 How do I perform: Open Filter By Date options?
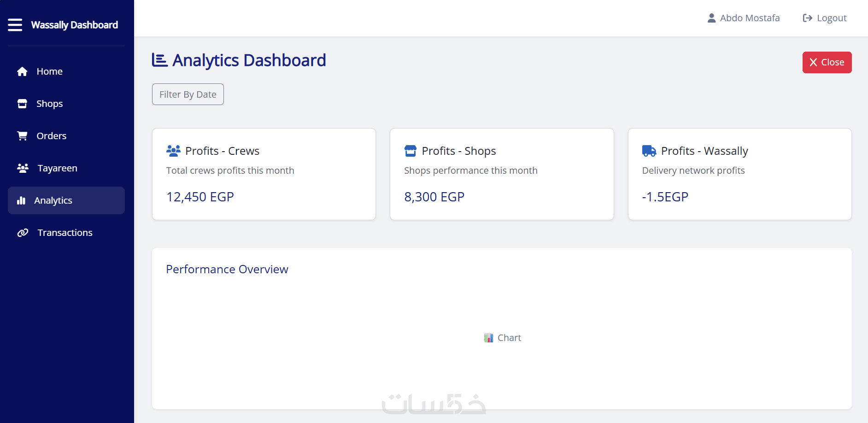(188, 94)
